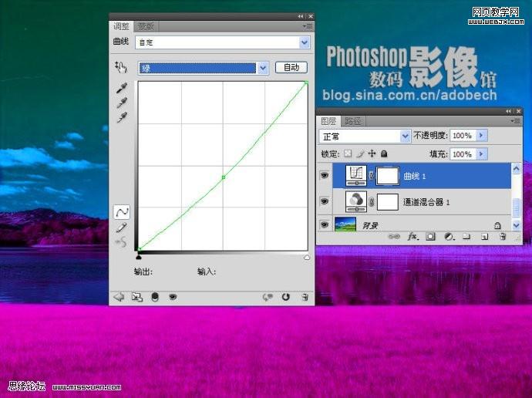The height and width of the screenshot is (398, 532).
Task: Select the 通道混合器 1 adjustment thumbnail
Action: coord(356,201)
